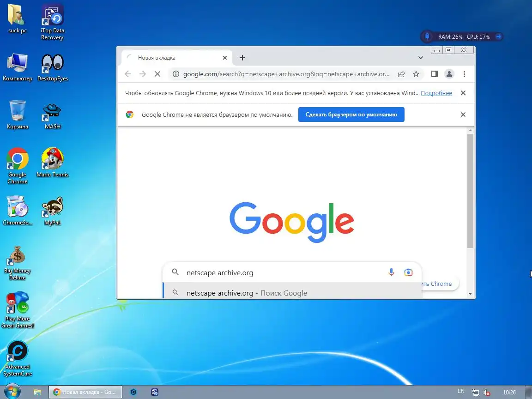
Task: Launch DesktopEyes shortcut
Action: [x=53, y=67]
